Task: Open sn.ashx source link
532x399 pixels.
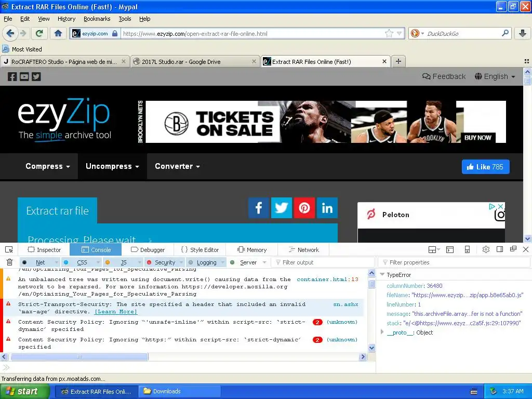Action: (x=345, y=304)
